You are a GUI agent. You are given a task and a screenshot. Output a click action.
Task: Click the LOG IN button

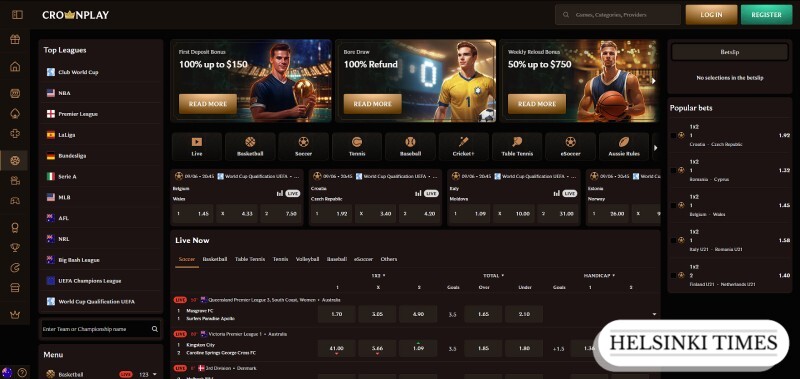[x=711, y=15]
